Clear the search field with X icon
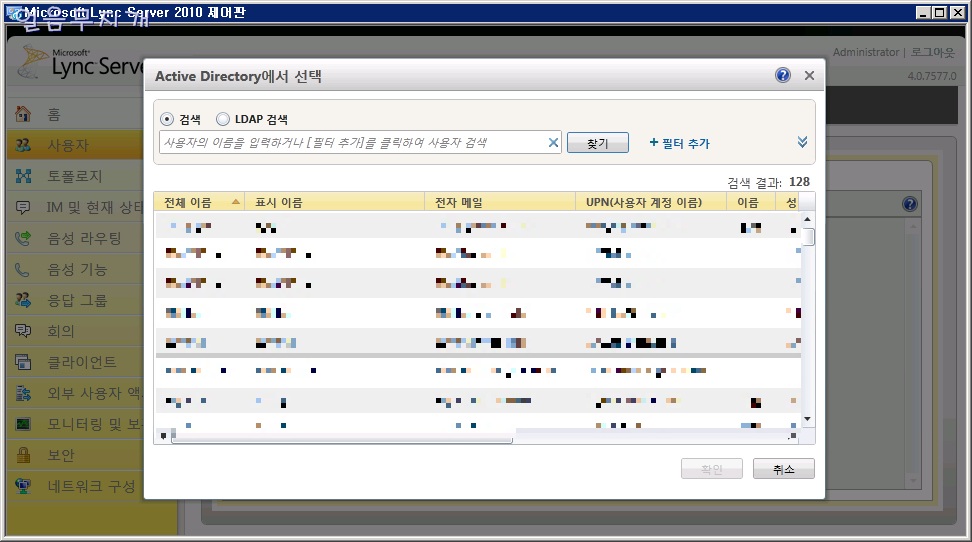The height and width of the screenshot is (542, 972). (x=553, y=143)
